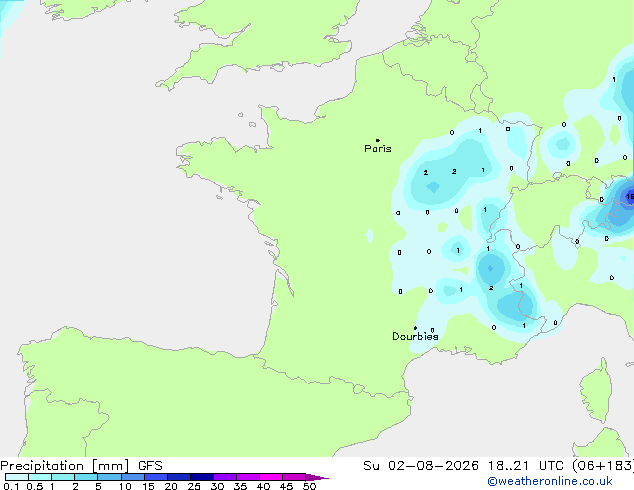Click the Dourbies location label

pos(415,336)
